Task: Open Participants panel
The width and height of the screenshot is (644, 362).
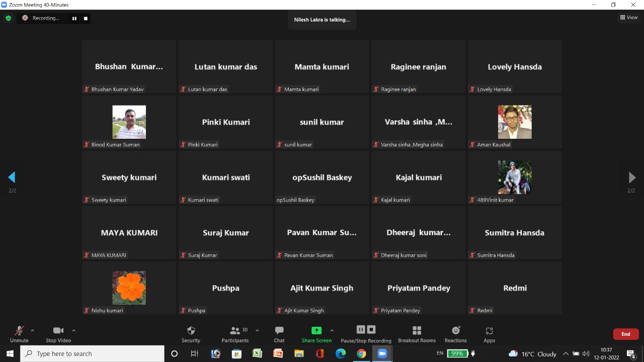Action: 235,334
